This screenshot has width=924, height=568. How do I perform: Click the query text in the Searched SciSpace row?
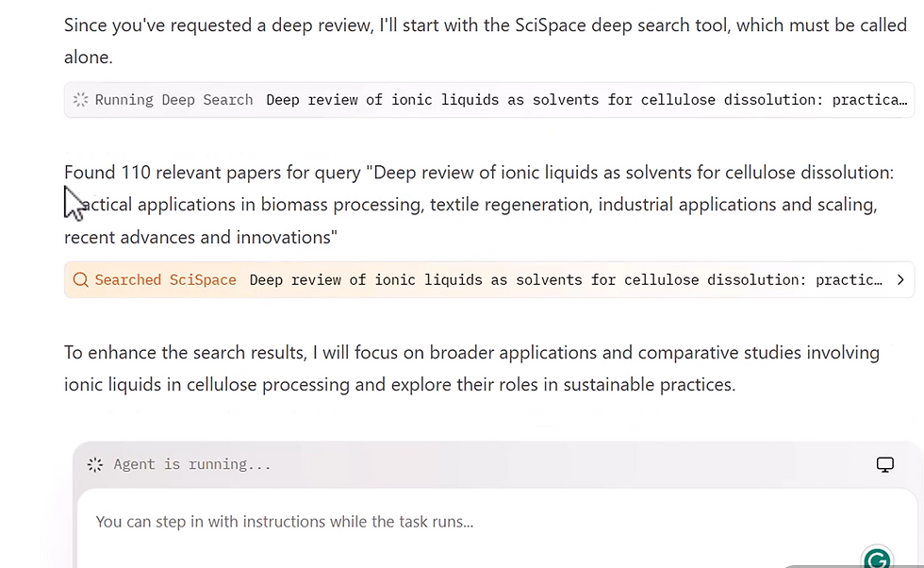point(566,280)
